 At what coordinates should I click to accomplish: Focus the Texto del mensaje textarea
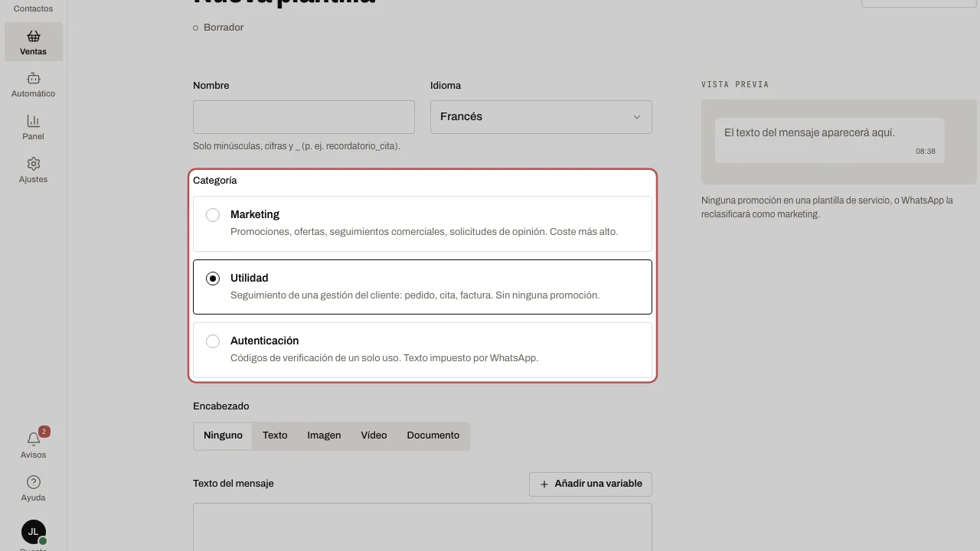423,527
